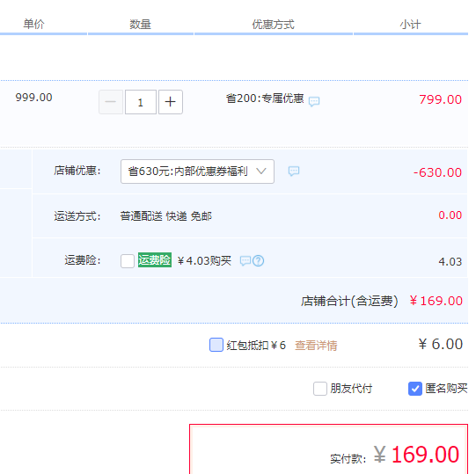Click the 数量 column header
This screenshot has width=476, height=474.
[140, 25]
